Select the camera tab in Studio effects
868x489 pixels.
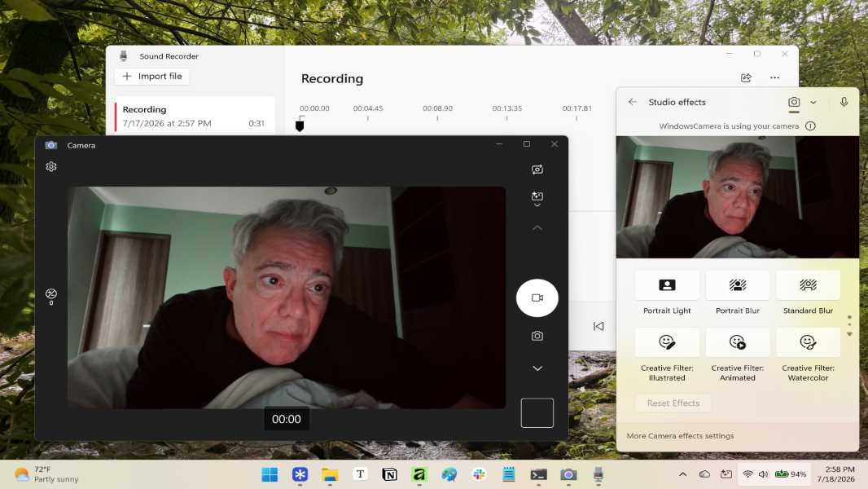coord(794,102)
